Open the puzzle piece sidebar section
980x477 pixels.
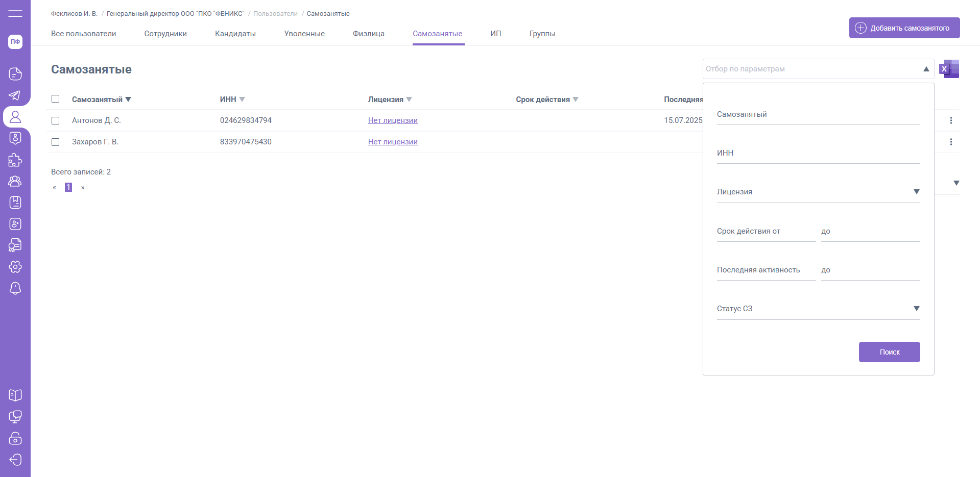coord(15,160)
